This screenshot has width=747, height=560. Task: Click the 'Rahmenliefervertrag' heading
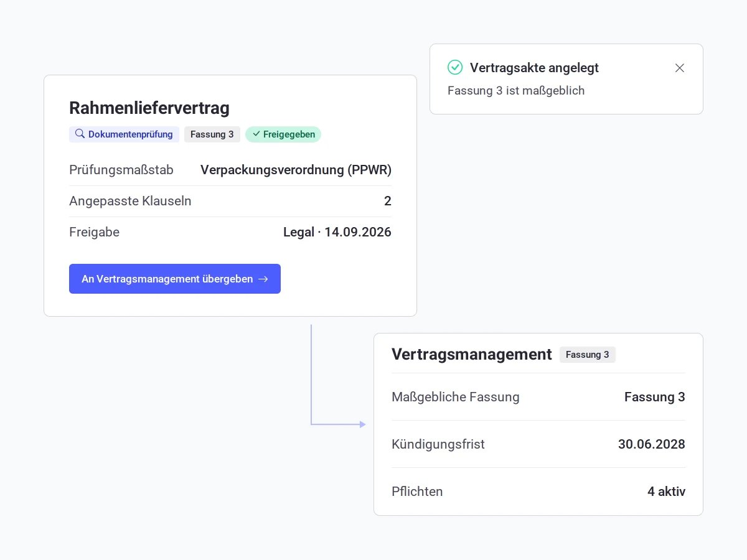[x=149, y=108]
